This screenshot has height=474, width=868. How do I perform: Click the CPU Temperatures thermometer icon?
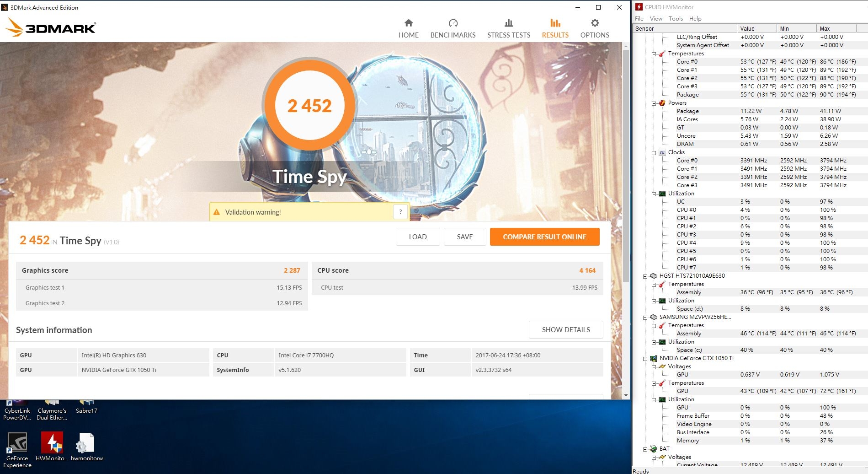point(662,54)
